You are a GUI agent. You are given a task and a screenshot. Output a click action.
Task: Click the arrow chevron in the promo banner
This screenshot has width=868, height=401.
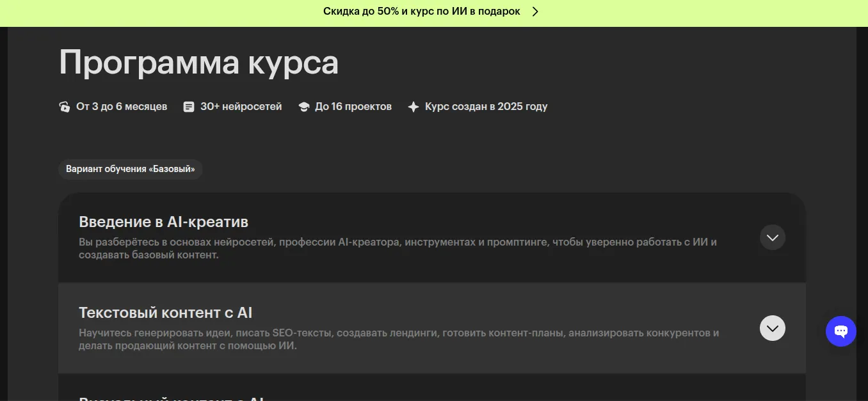[x=536, y=12]
